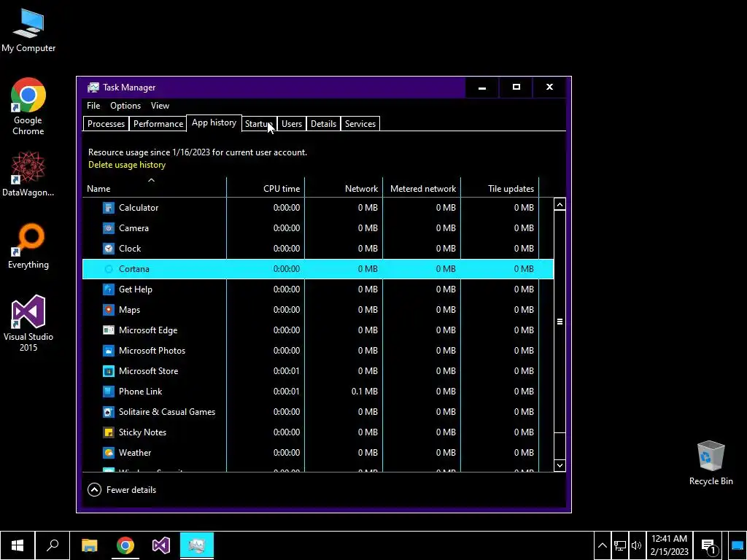Collapse with Fewer details
Image resolution: width=747 pixels, height=560 pixels.
pyautogui.click(x=122, y=490)
